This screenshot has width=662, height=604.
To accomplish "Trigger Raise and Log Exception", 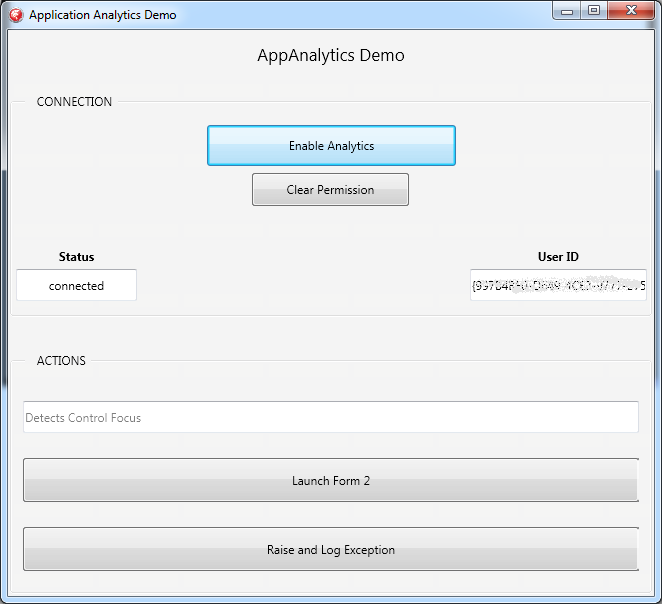I will (331, 549).
